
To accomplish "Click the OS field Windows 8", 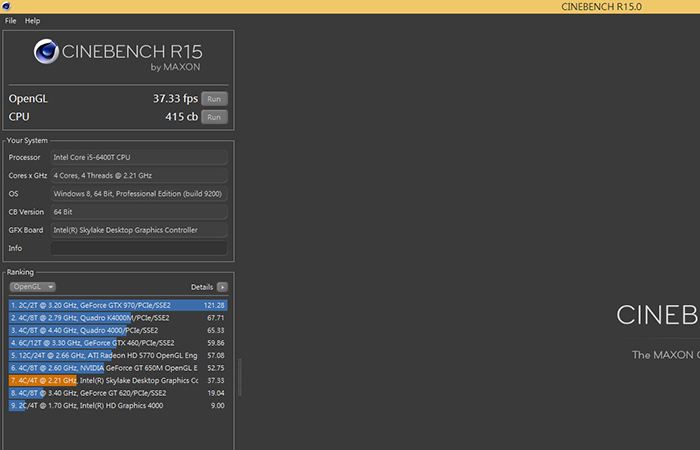I will point(139,194).
